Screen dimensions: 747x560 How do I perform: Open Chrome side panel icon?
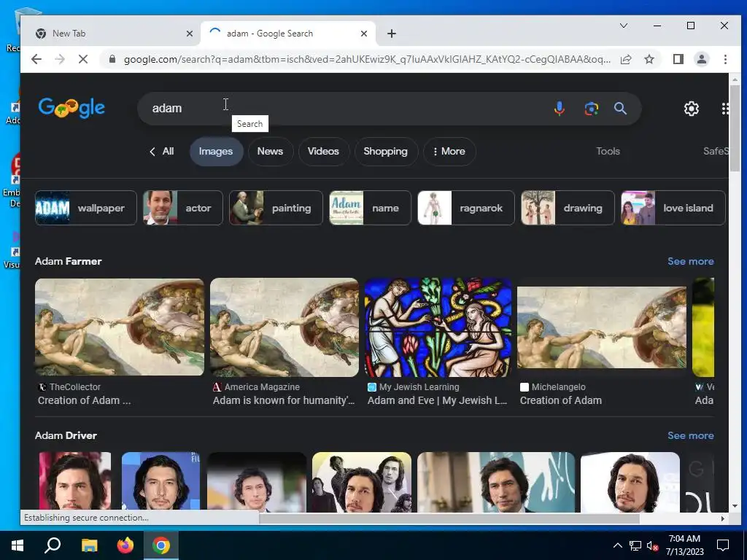pyautogui.click(x=678, y=59)
